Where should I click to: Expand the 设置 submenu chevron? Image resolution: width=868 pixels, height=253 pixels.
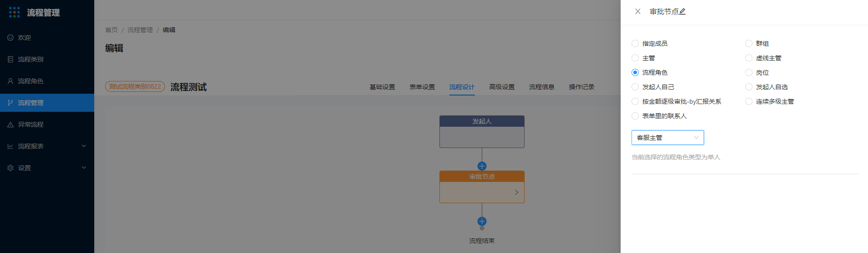[x=84, y=168]
